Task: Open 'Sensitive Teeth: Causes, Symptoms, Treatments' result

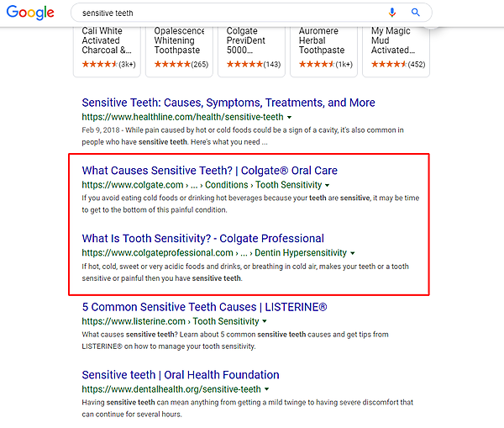Action: point(228,103)
